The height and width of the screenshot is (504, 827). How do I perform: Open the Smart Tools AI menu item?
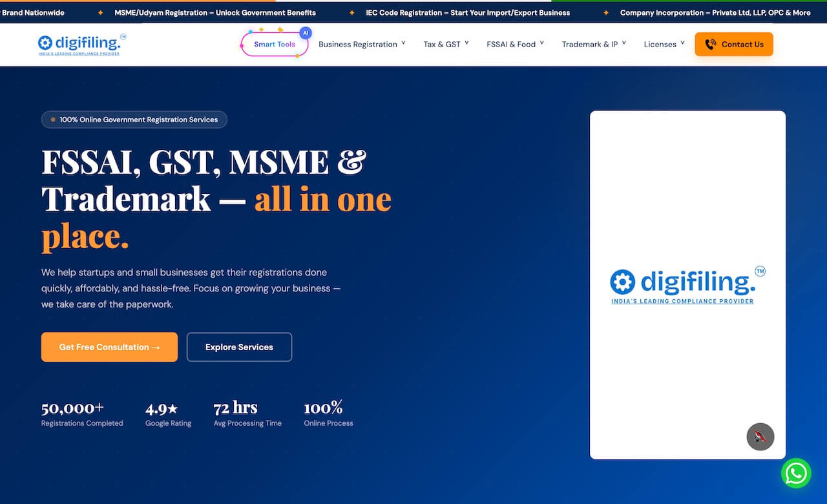coord(275,45)
